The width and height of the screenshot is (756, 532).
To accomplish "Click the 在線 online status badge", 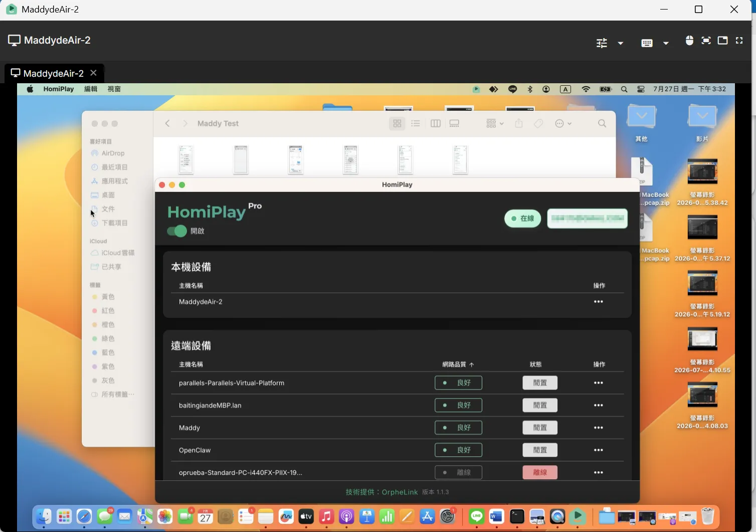I will tap(522, 219).
